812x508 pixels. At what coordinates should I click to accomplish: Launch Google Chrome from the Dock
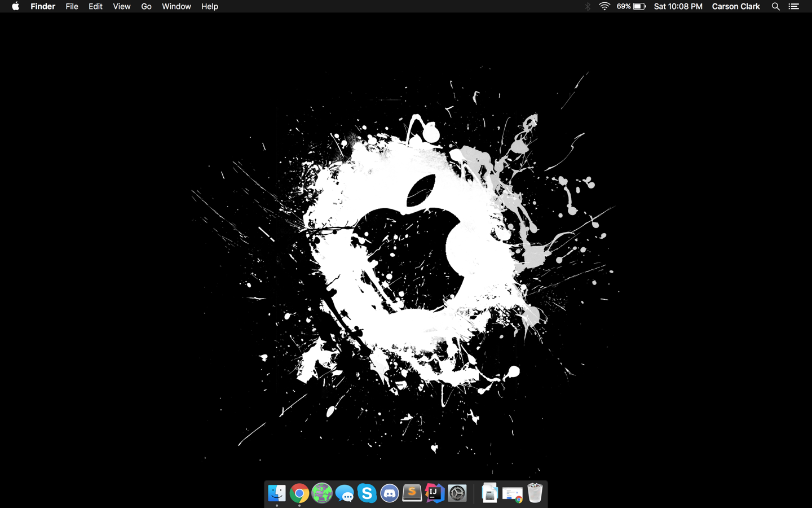299,493
